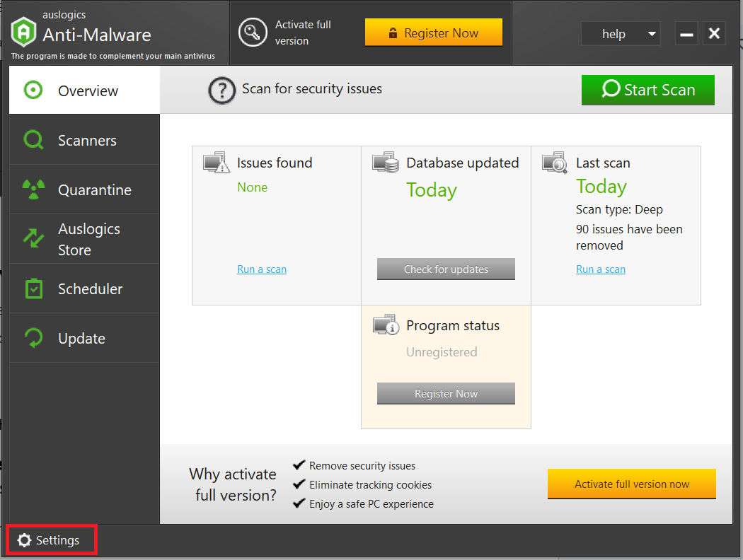
Task: Click the Update arrows icon in the sidebar
Action: 33,337
